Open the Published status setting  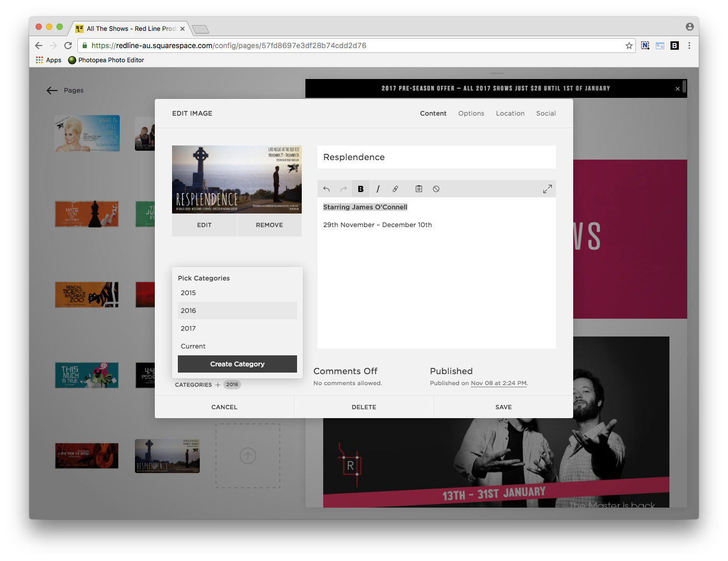tap(451, 371)
